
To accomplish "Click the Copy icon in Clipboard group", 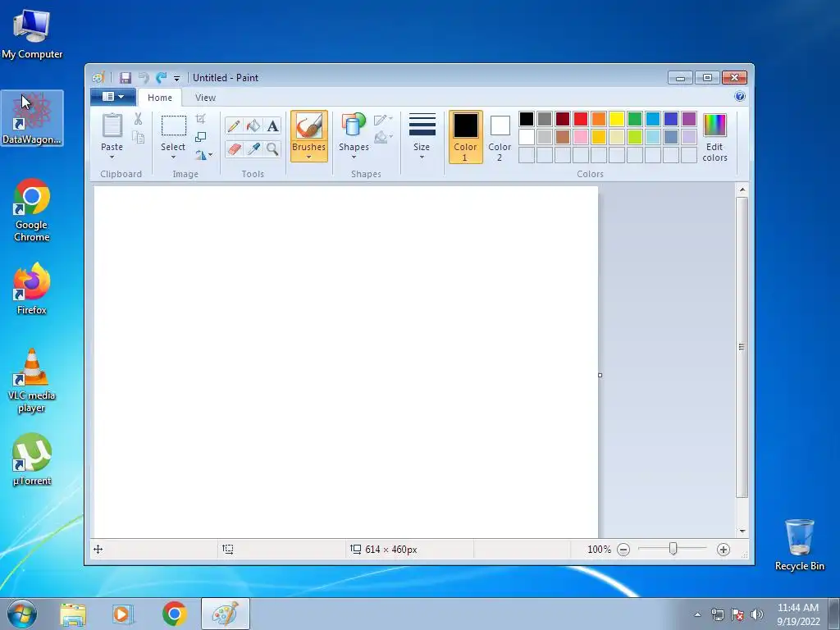I will click(x=138, y=138).
